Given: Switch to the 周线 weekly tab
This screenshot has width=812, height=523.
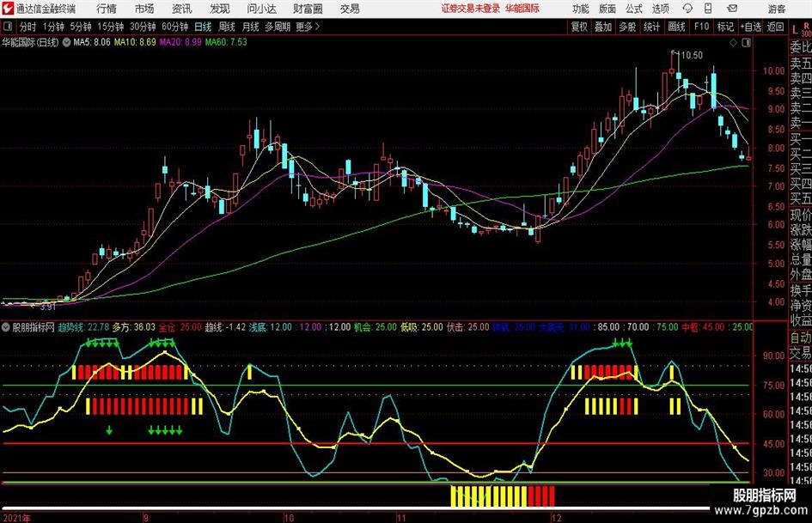Looking at the screenshot, I should tap(227, 27).
